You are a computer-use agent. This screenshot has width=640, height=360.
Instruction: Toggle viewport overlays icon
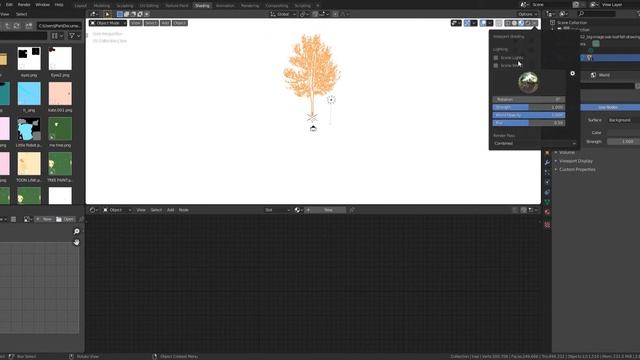pyautogui.click(x=483, y=23)
